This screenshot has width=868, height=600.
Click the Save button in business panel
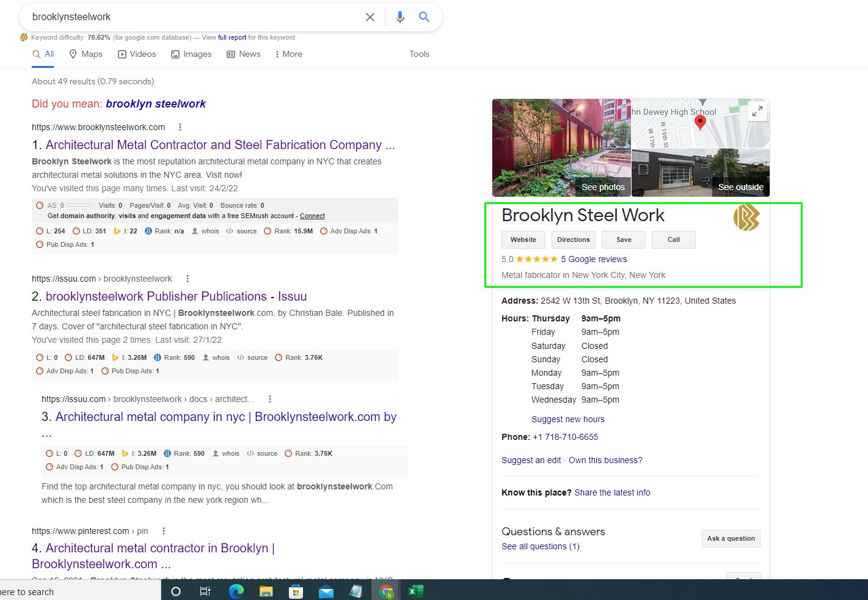(x=624, y=240)
